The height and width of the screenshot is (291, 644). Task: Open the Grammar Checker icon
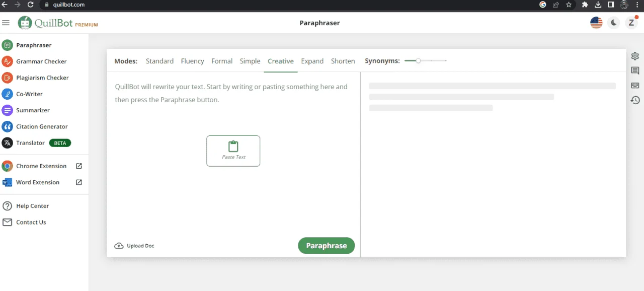(x=7, y=61)
